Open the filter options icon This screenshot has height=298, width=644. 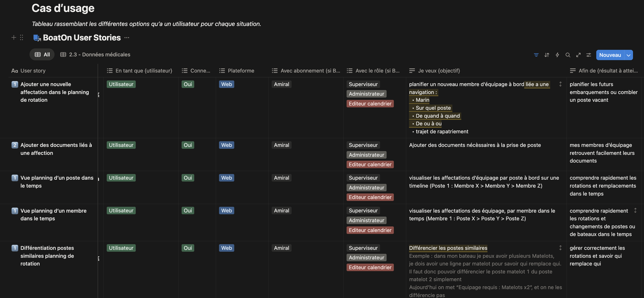(x=536, y=55)
